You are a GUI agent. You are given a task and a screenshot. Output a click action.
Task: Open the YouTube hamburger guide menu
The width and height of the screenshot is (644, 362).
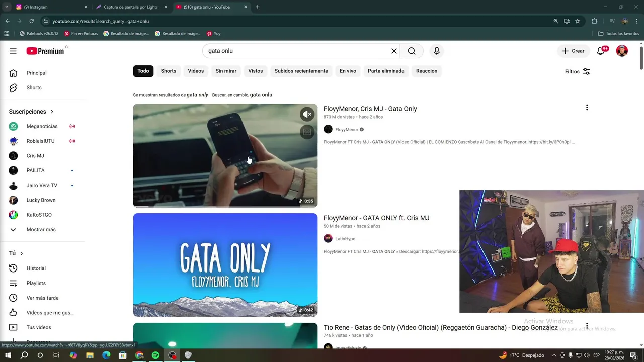tap(13, 51)
